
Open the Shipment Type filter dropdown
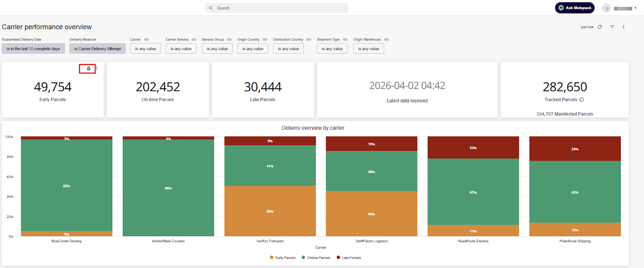pos(332,48)
